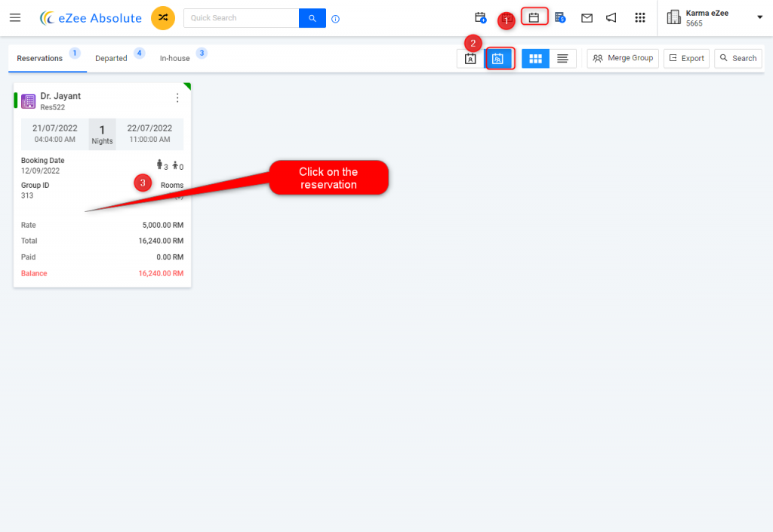
Task: Click the blue search magnifier button
Action: coord(312,18)
